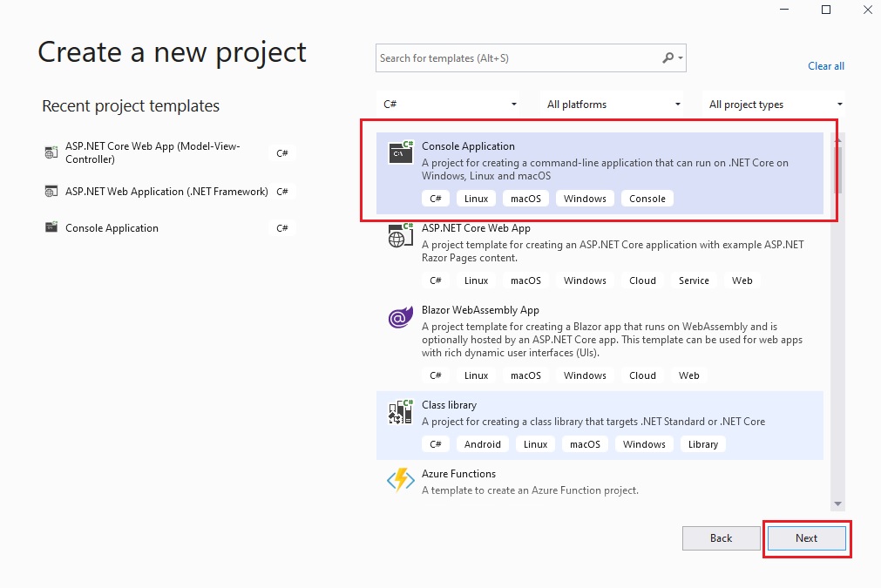Click the Console tag on Console Application

point(647,199)
